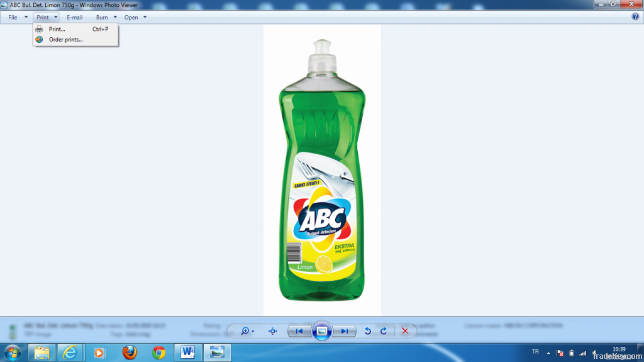Click the printer icon in menu
This screenshot has height=362, width=644.
pos(39,29)
